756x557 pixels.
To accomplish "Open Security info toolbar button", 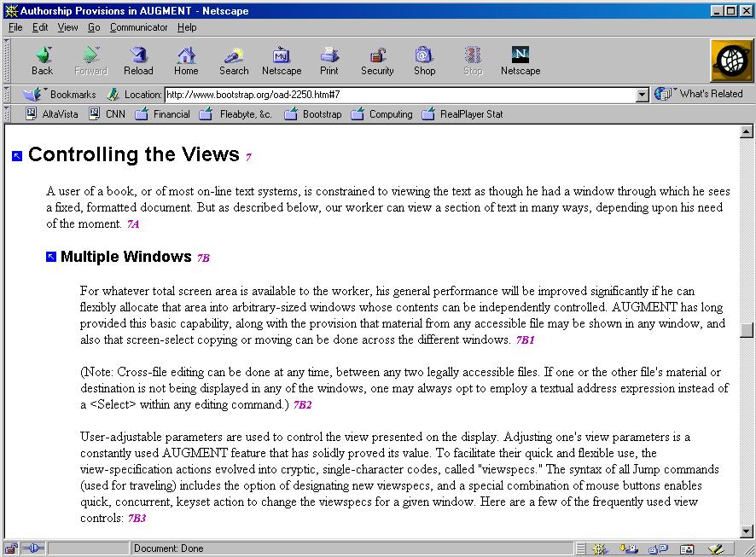I will pos(377,61).
